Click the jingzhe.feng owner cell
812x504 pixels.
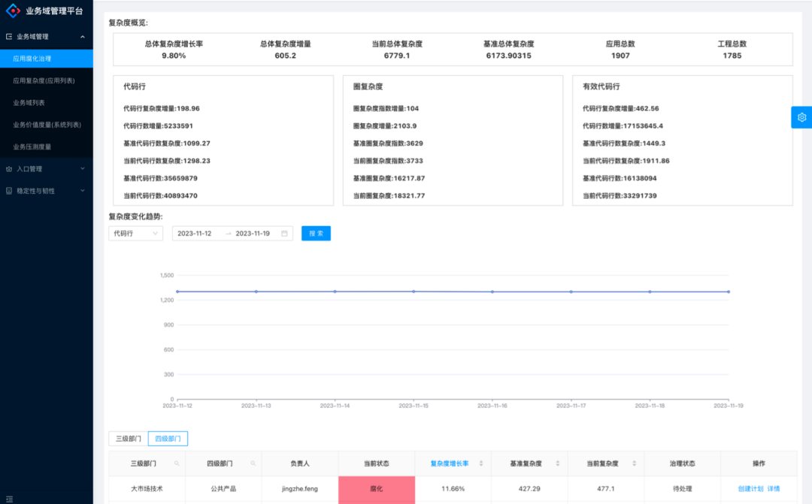tap(300, 489)
